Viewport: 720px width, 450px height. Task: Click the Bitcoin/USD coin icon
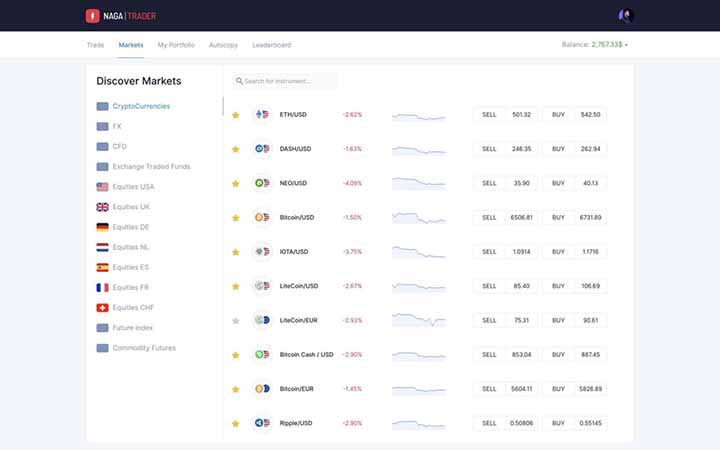262,217
